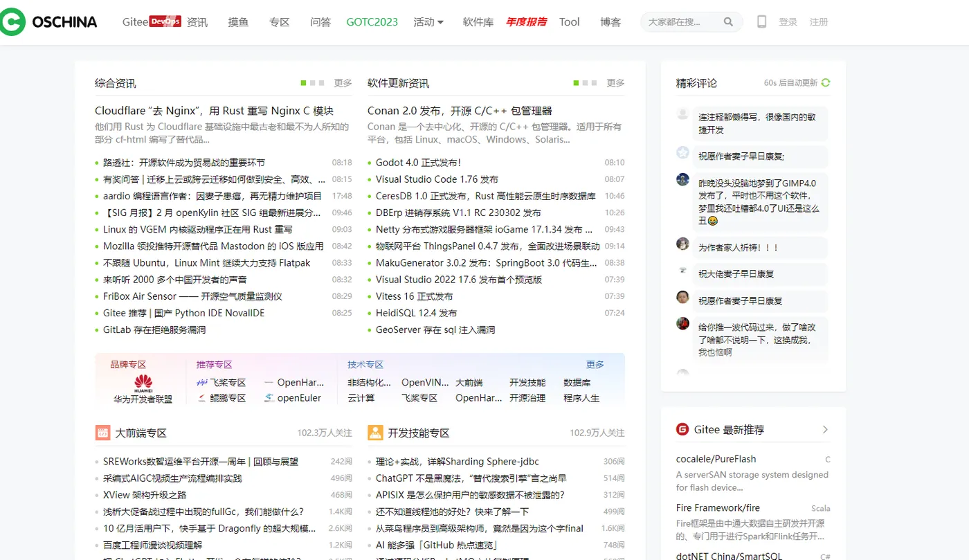Open GeoServer 存在 sql 注入漏洞 item
The image size is (969, 560).
(435, 329)
